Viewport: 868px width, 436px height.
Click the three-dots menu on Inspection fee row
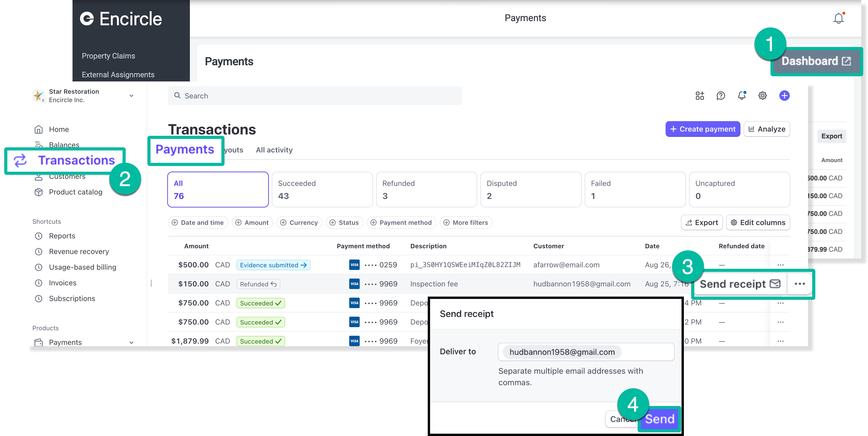coord(800,284)
